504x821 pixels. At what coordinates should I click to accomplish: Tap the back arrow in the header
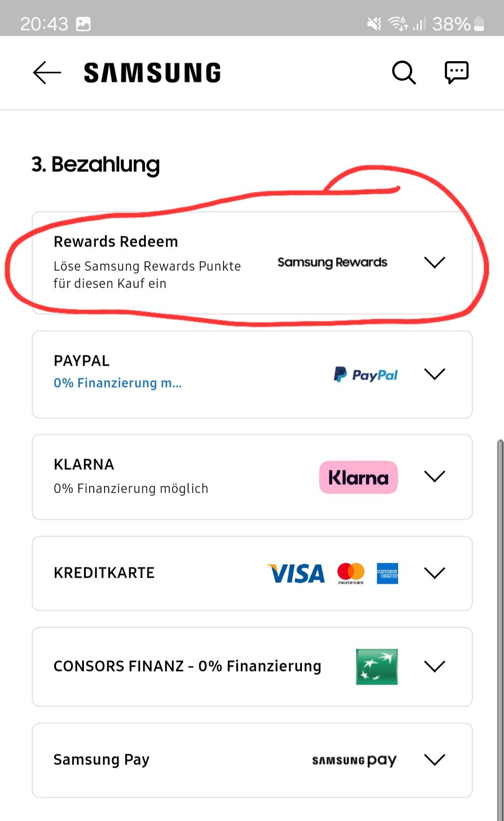(x=46, y=72)
